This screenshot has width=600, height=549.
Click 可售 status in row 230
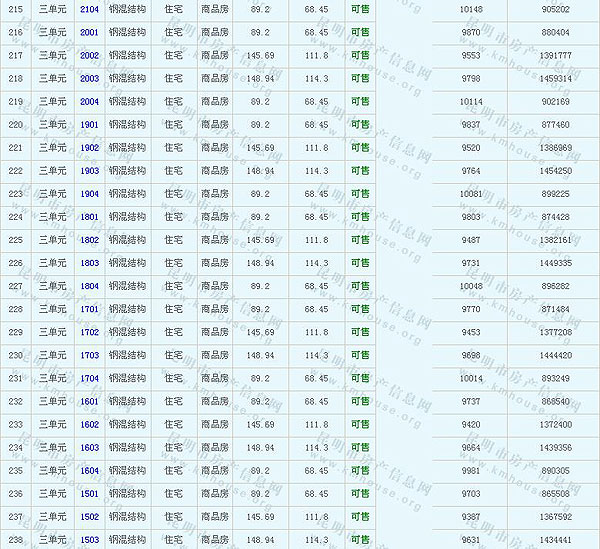(359, 356)
